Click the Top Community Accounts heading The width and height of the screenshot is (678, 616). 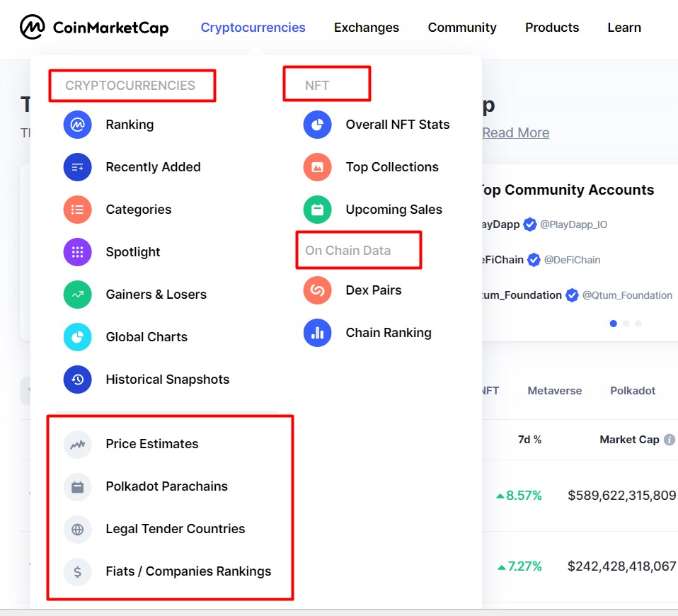tap(568, 190)
